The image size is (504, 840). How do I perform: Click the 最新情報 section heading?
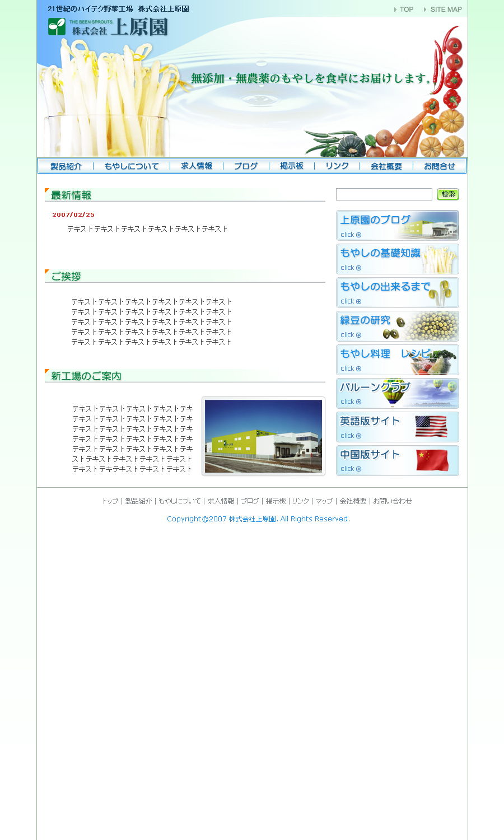point(71,195)
